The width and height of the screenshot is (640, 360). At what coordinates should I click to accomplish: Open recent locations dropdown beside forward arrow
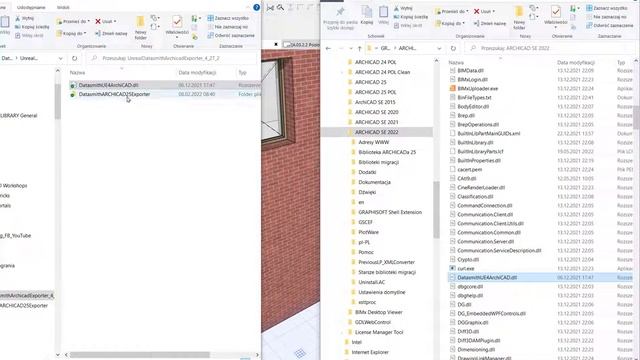(351, 48)
